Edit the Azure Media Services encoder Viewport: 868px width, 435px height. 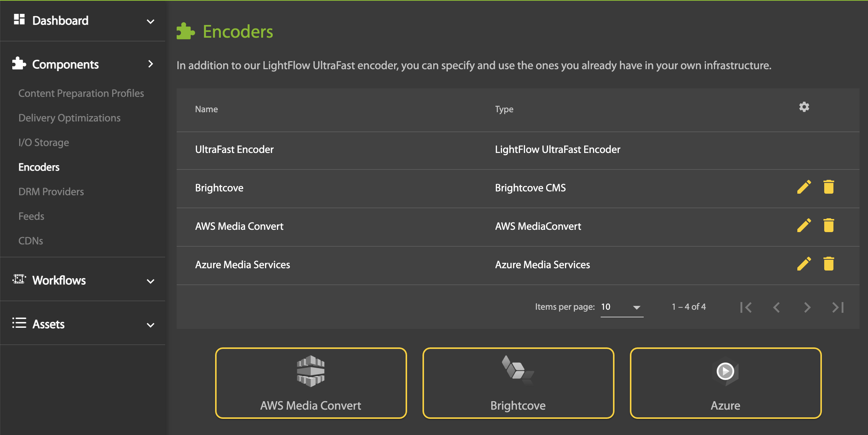coord(804,264)
